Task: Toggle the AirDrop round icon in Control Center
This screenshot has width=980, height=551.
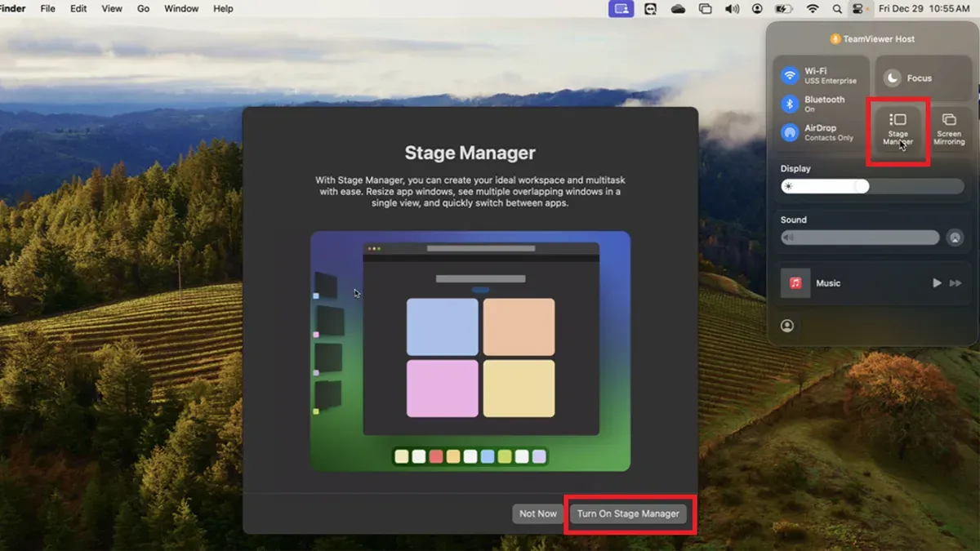Action: click(790, 132)
